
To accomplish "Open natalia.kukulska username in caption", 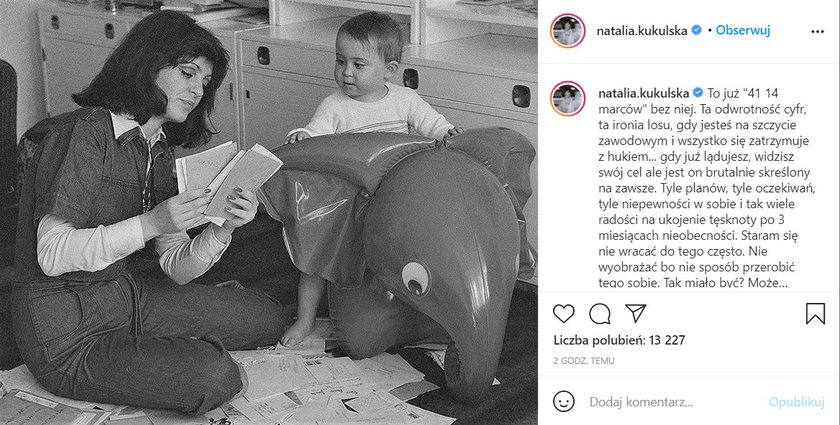I will pos(643,93).
